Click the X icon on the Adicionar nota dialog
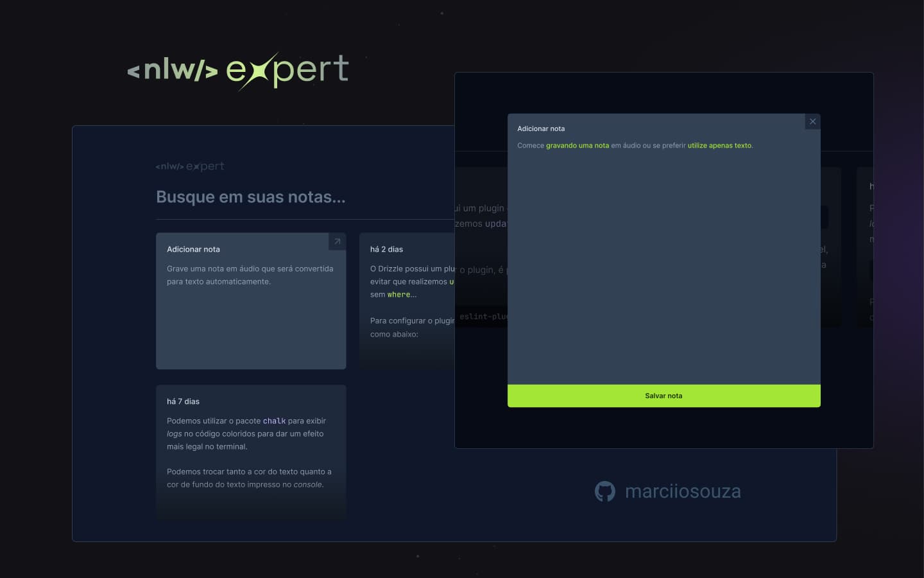 tap(812, 121)
